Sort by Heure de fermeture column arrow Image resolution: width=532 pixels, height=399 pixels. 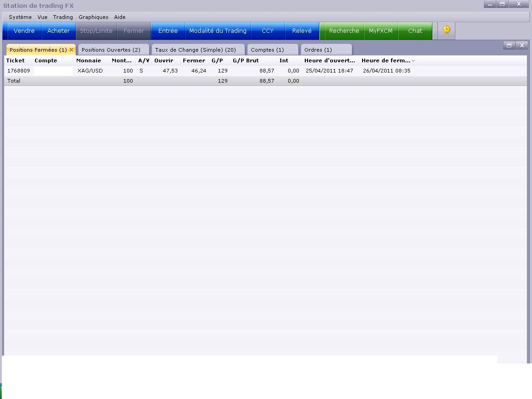[413, 61]
